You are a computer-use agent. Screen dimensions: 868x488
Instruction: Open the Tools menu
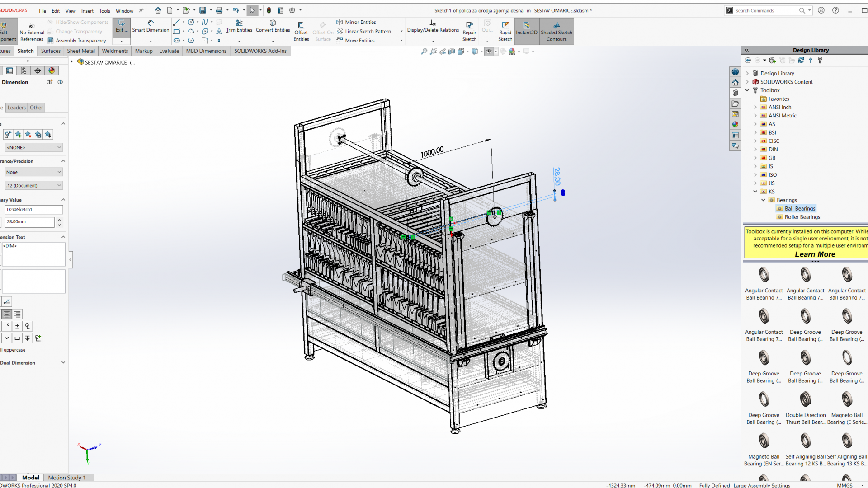(x=104, y=10)
